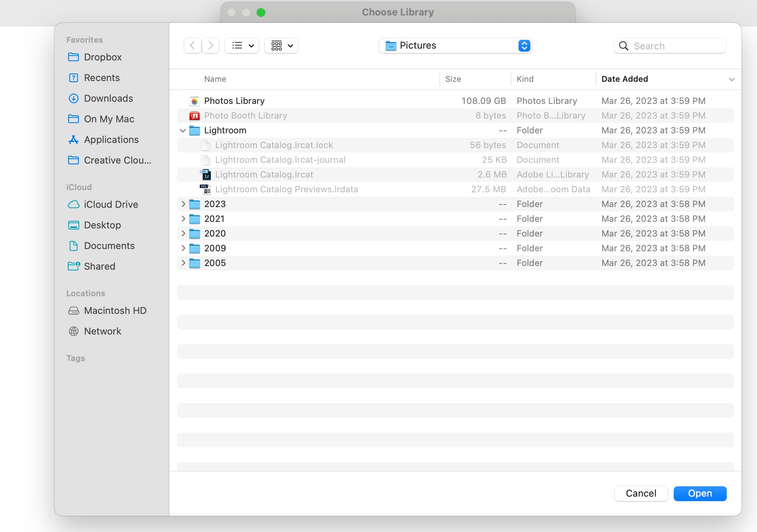Sort by the Name column
Screen dimensions: 757x532
[215, 79]
